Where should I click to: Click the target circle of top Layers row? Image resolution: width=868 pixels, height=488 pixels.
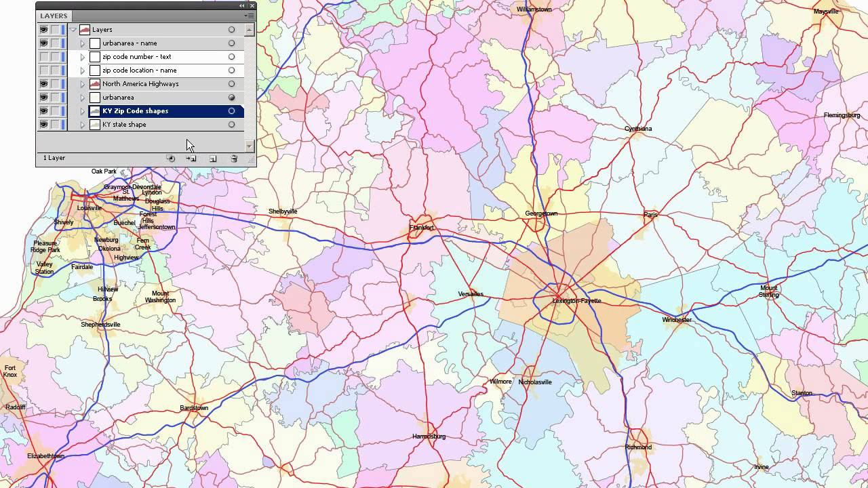[x=231, y=30]
